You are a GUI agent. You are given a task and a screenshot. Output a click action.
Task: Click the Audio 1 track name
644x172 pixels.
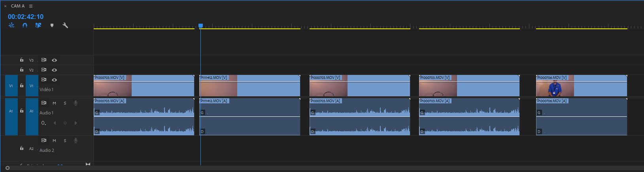click(x=46, y=113)
